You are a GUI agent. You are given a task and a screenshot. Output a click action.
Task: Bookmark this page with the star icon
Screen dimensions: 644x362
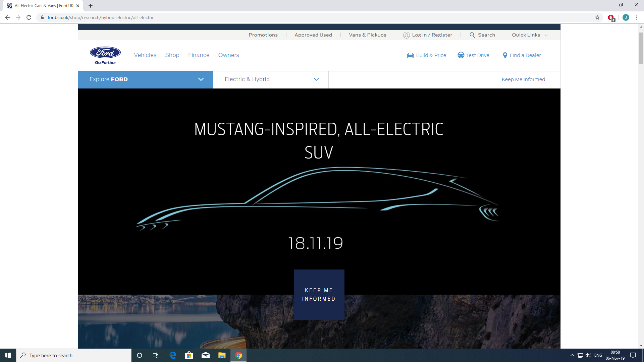[597, 17]
